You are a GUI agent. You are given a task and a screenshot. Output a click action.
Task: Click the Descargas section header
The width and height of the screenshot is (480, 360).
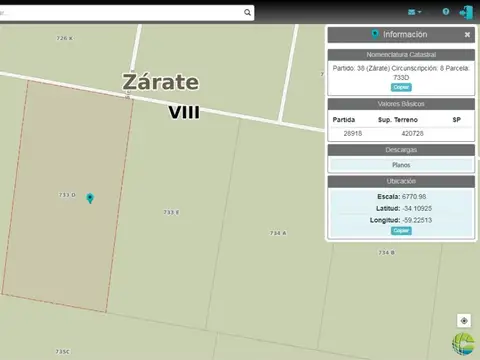[x=401, y=150]
